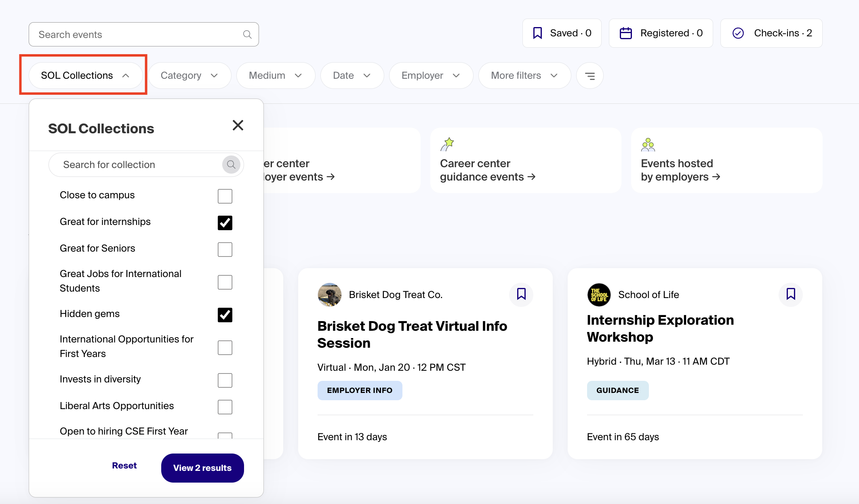The height and width of the screenshot is (504, 859).
Task: Check the Invests in diversity checkbox
Action: (225, 380)
